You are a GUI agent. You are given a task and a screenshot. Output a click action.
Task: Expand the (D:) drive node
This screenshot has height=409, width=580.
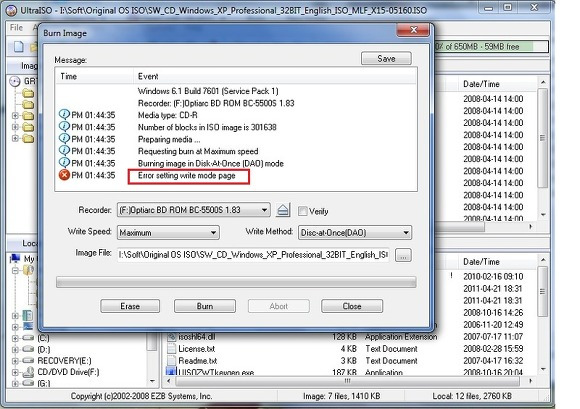pos(15,349)
